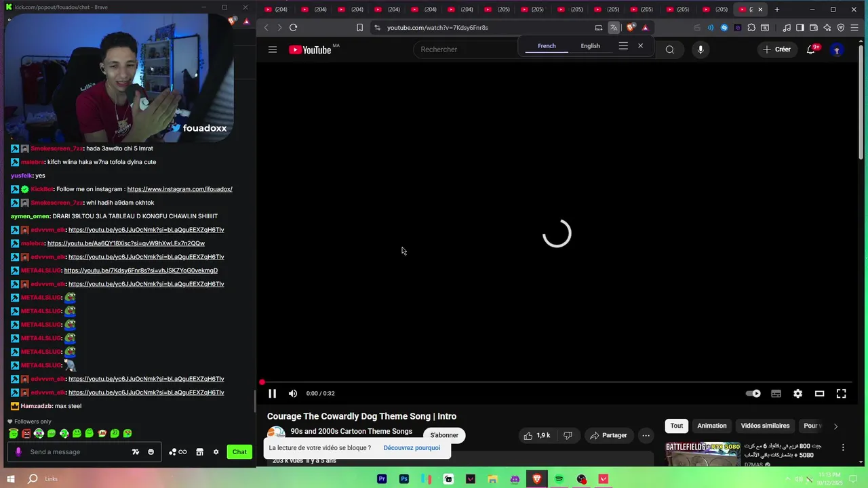
Task: Click purple microphone in Kick chat input
Action: pos(18,452)
